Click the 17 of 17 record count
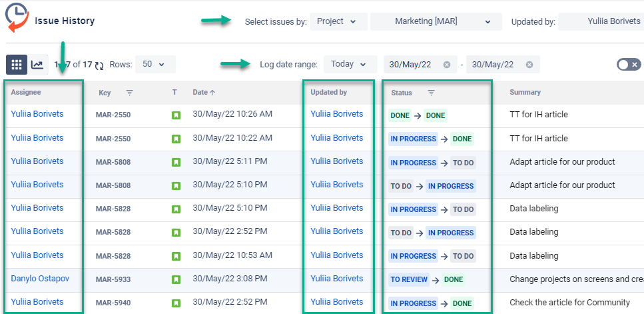Viewport: 644px width, 314px height. point(73,65)
